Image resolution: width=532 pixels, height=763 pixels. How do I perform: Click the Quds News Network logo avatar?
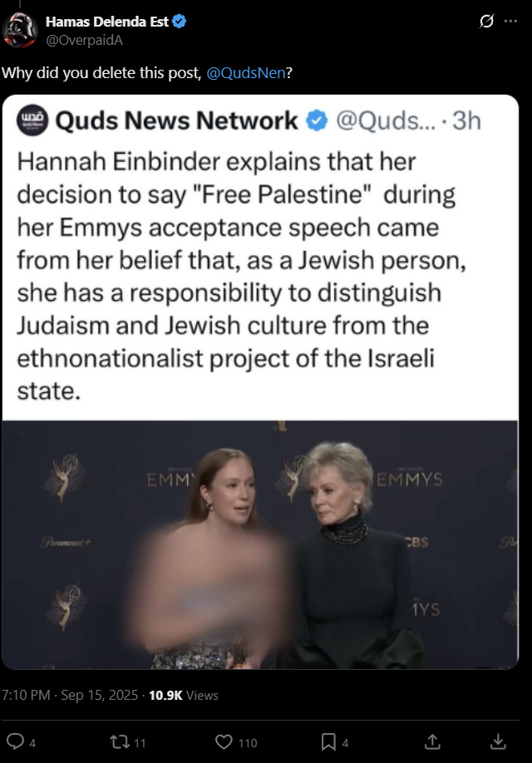coord(32,120)
